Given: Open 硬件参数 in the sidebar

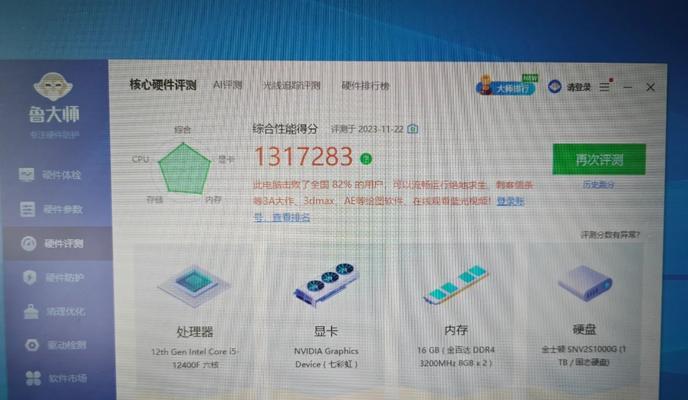Looking at the screenshot, I should pyautogui.click(x=51, y=209).
